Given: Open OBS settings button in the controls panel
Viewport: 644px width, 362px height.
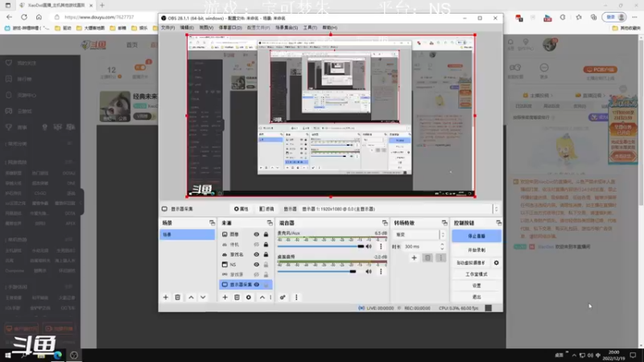Looking at the screenshot, I should coord(477,286).
